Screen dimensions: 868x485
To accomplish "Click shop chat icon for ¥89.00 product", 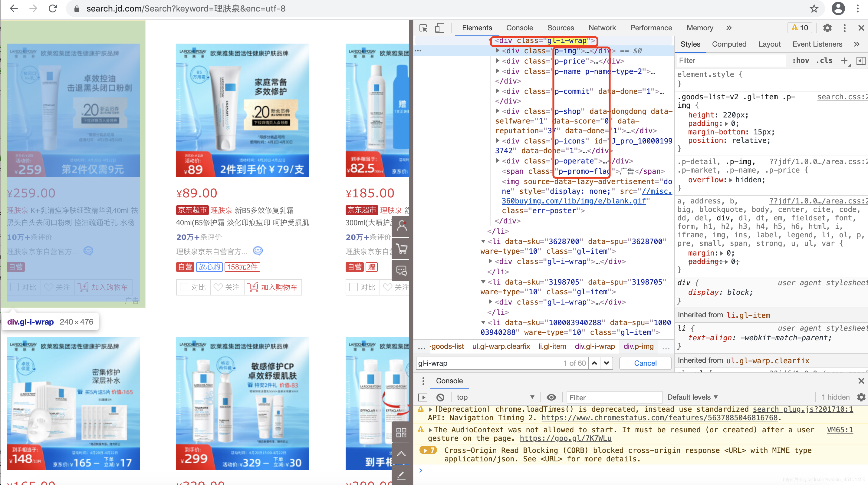I will click(258, 251).
